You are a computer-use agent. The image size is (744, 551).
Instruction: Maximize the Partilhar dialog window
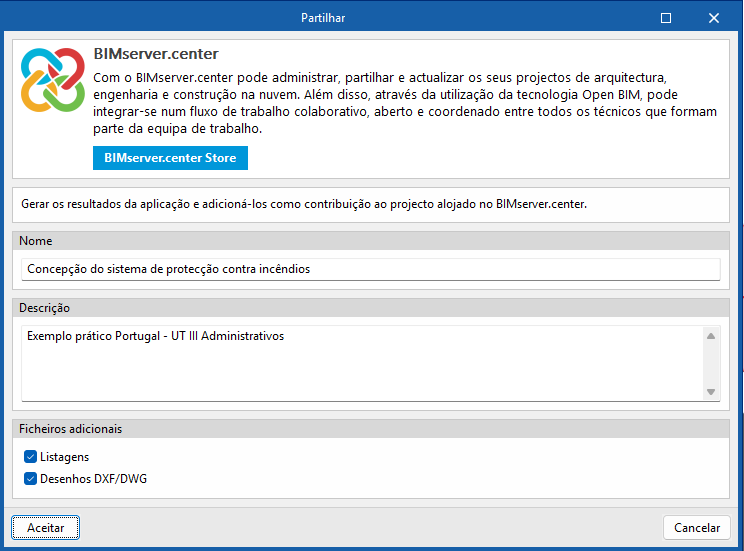pos(666,18)
